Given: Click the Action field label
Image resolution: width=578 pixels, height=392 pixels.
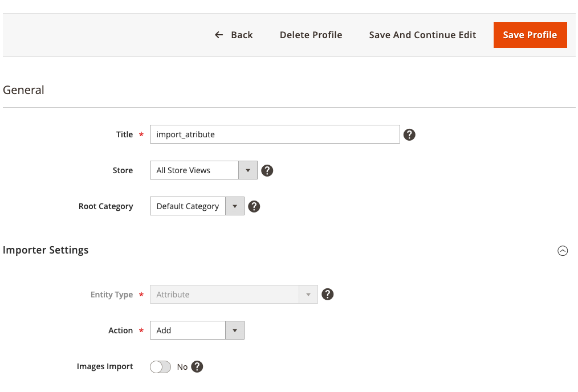Looking at the screenshot, I should point(120,330).
